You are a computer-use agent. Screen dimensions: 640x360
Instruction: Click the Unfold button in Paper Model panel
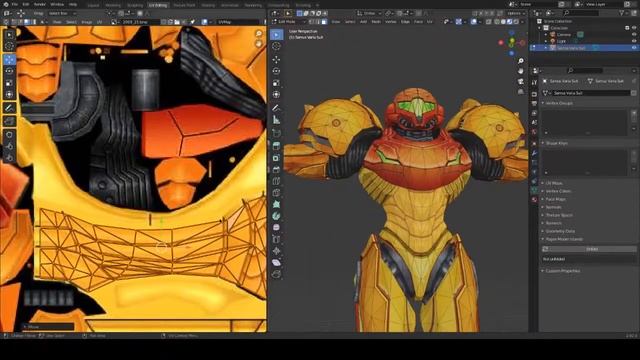click(591, 249)
